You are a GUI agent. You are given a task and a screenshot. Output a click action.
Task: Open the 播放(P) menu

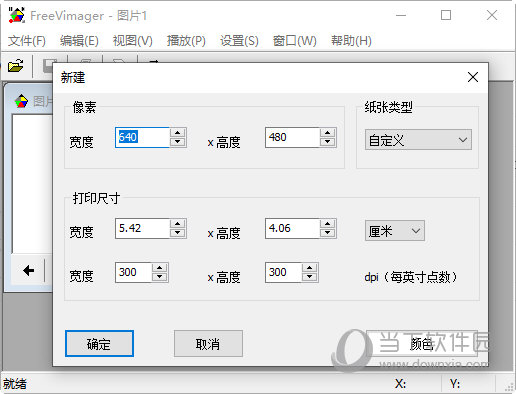pyautogui.click(x=186, y=41)
